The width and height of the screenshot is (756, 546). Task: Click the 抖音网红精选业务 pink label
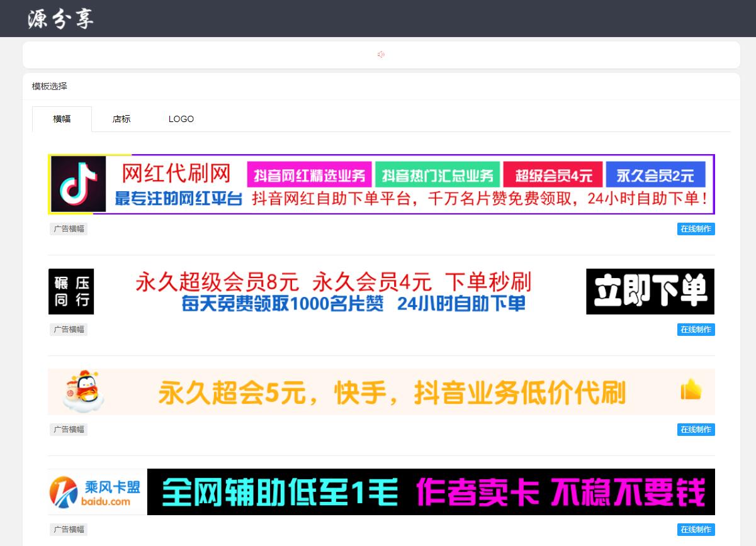(309, 174)
